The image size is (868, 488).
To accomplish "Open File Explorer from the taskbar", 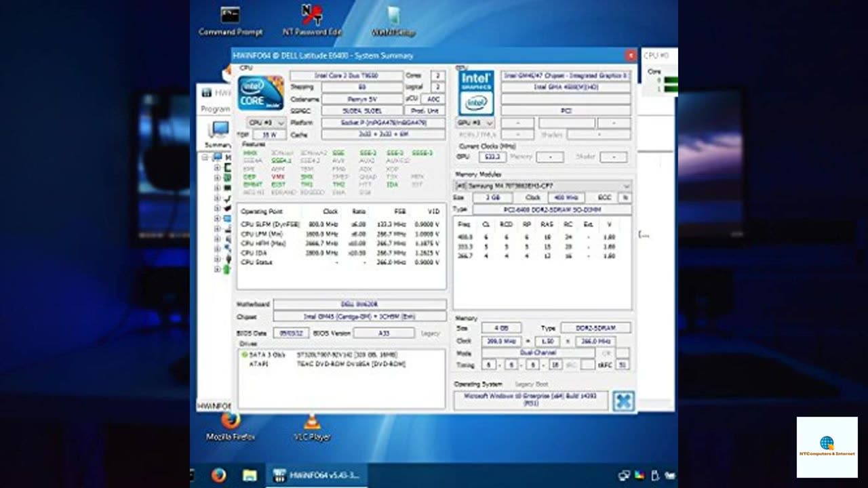I will tap(250, 475).
